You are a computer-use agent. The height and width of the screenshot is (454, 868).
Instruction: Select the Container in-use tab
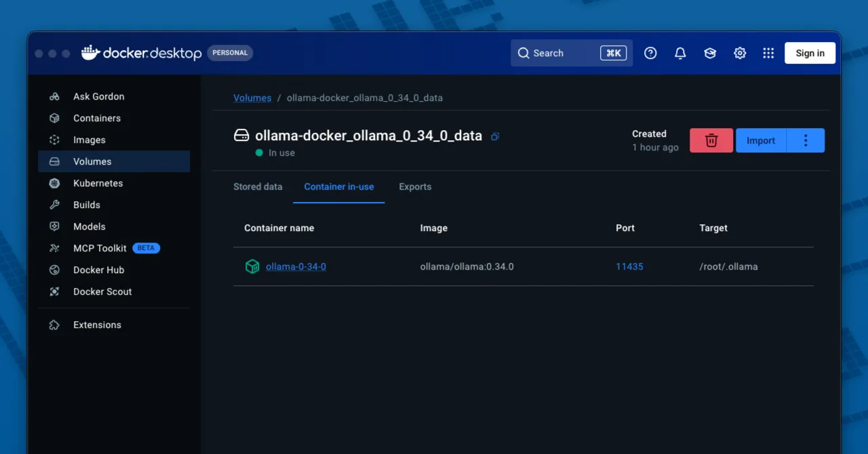(x=339, y=186)
